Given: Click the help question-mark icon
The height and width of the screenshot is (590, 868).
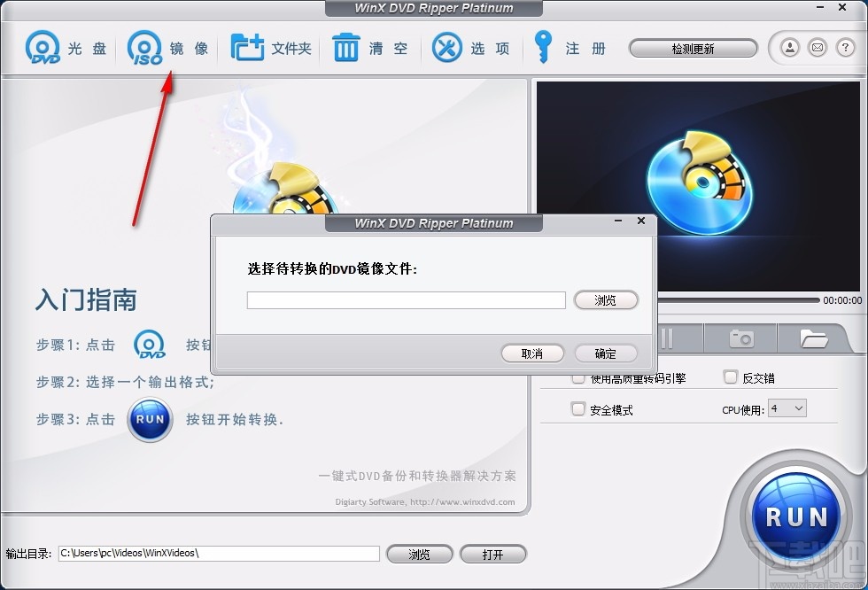Looking at the screenshot, I should [x=847, y=48].
